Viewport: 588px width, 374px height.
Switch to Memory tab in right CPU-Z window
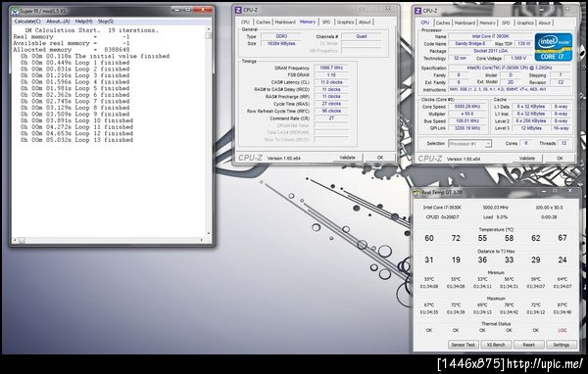tap(487, 23)
